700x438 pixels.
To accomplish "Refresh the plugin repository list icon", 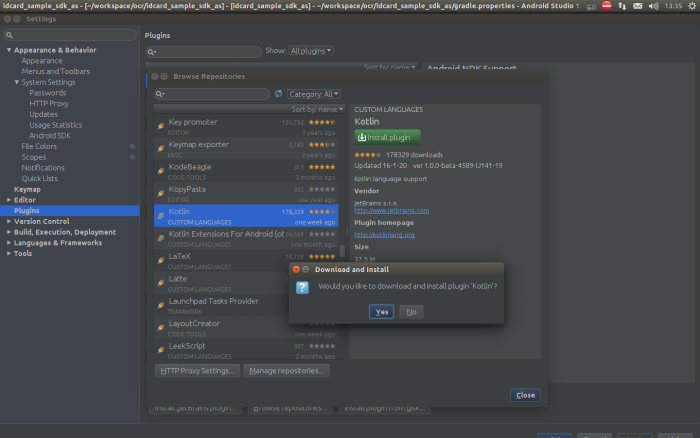I will click(x=279, y=94).
